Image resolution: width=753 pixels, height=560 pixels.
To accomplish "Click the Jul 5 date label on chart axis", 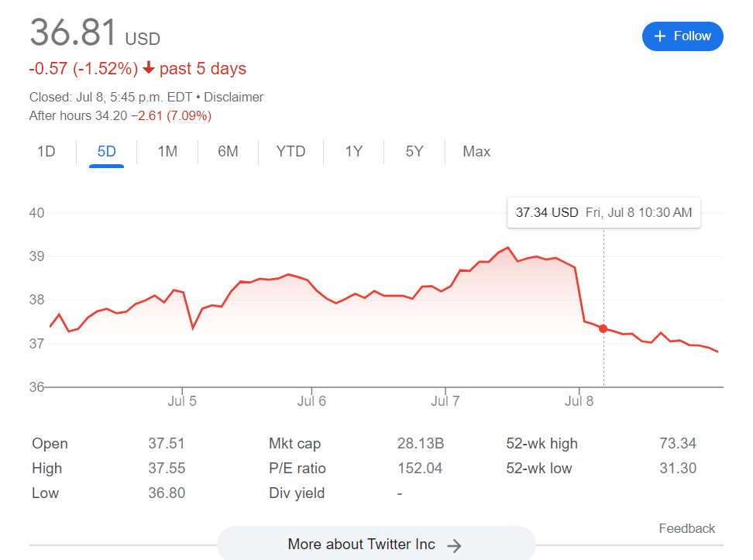I will click(x=182, y=401).
